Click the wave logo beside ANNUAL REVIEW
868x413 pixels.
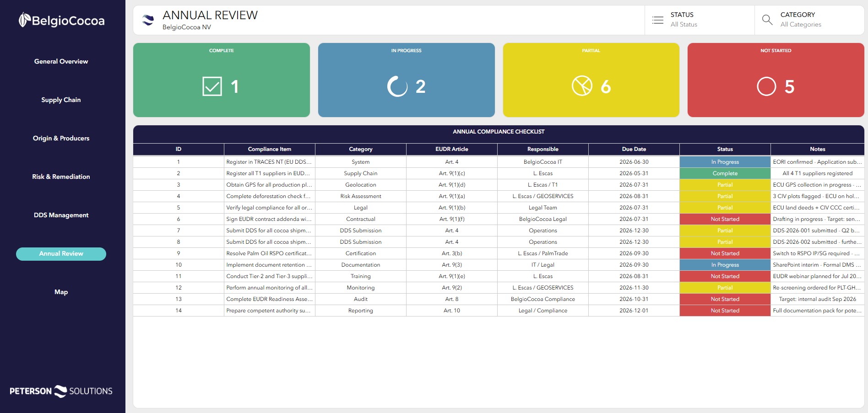(148, 20)
